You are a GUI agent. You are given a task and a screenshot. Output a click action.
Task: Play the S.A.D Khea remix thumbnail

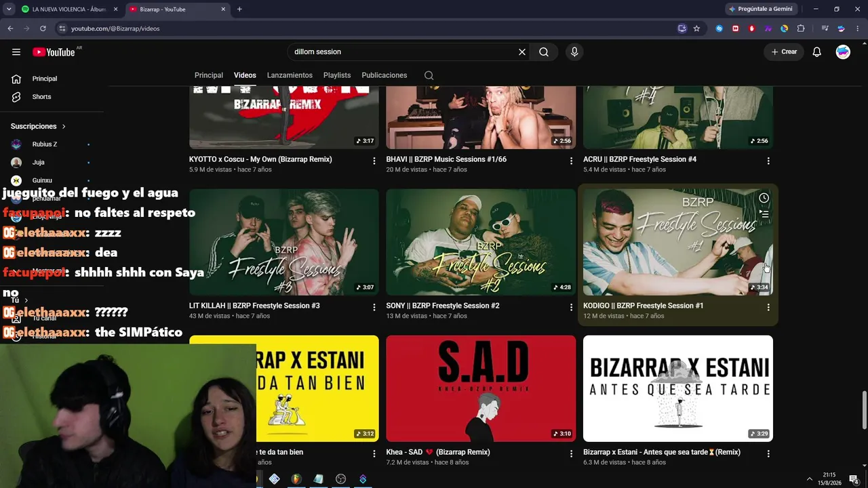coord(481,388)
